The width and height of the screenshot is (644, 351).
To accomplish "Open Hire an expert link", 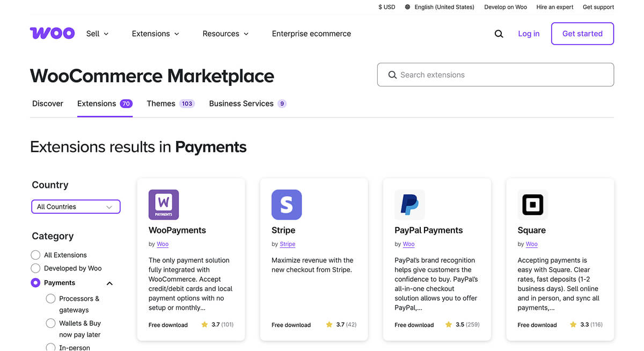I will 555,7.
